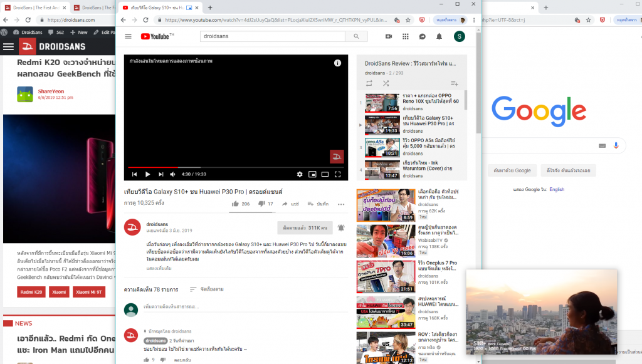Image resolution: width=642 pixels, height=364 pixels.
Task: Open a new tab in YouTube window
Action: tap(210, 8)
